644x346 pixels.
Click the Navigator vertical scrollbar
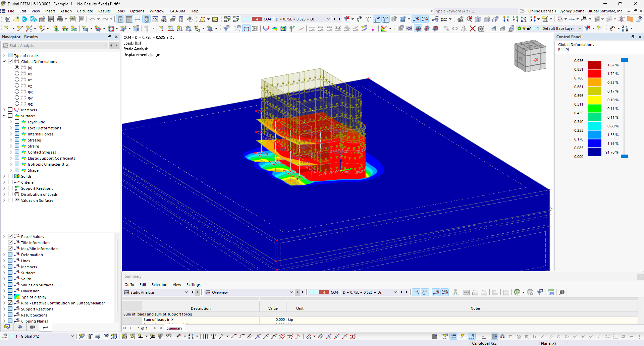(x=117, y=275)
